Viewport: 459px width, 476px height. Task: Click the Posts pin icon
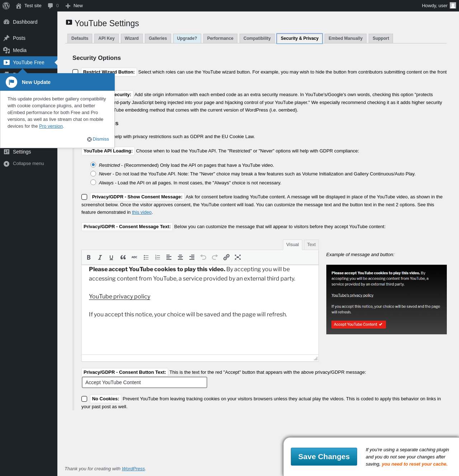6,38
